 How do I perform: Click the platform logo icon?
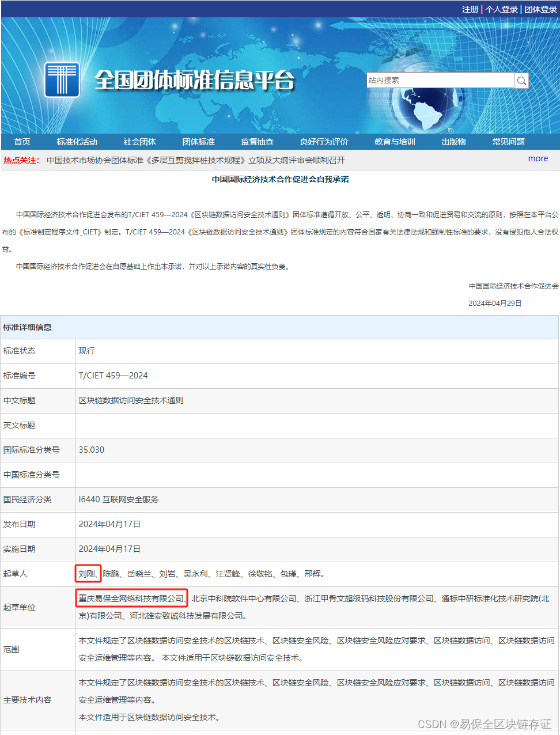pos(62,79)
